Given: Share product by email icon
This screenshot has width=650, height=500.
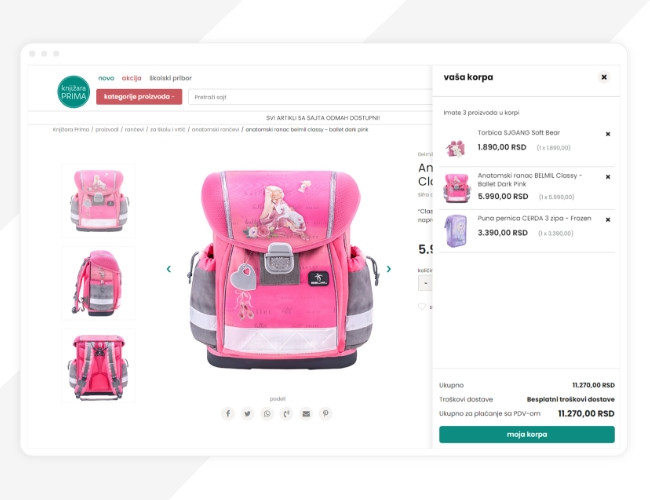Looking at the screenshot, I should [306, 413].
